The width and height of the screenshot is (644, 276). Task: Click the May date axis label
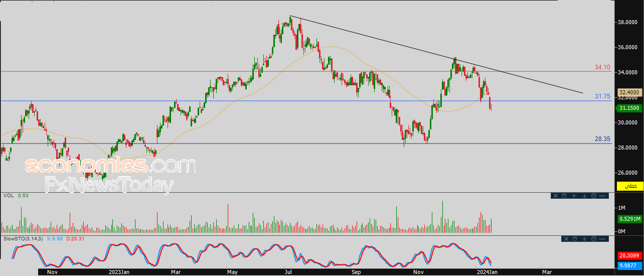tap(232, 272)
